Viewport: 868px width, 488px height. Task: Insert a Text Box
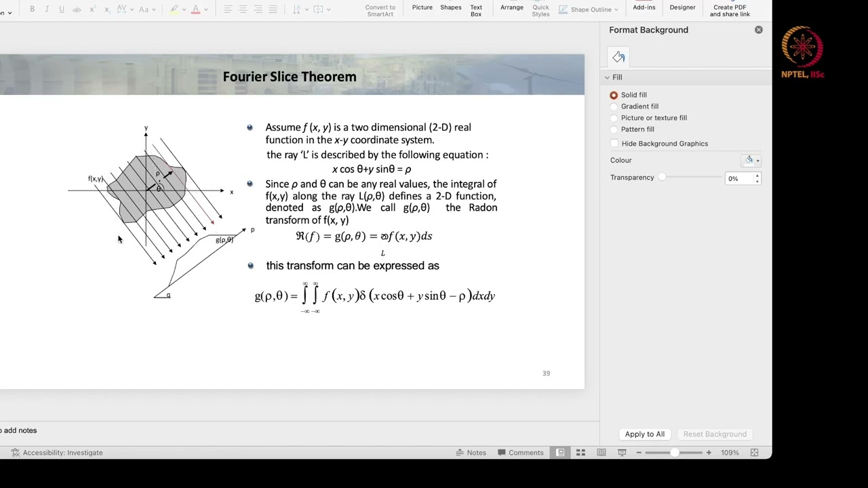pyautogui.click(x=476, y=11)
